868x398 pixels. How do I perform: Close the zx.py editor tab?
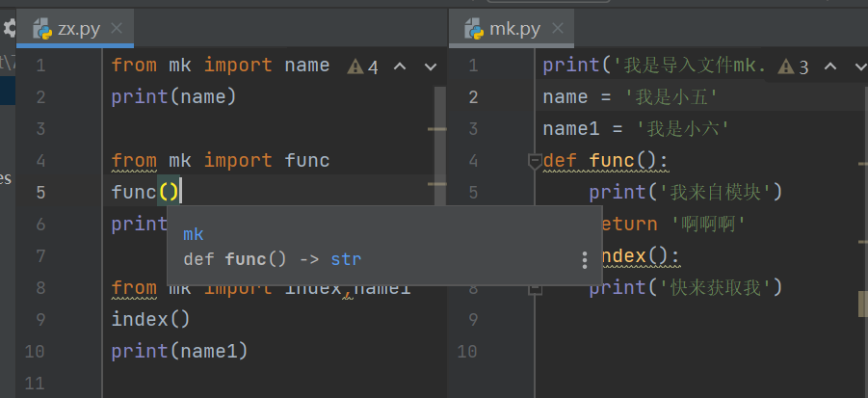point(117,29)
